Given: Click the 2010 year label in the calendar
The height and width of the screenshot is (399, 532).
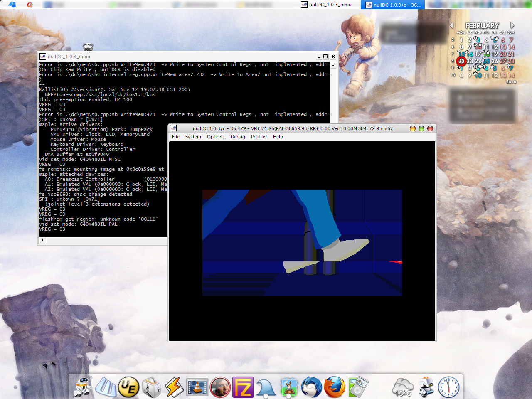Looking at the screenshot, I should 511,82.
